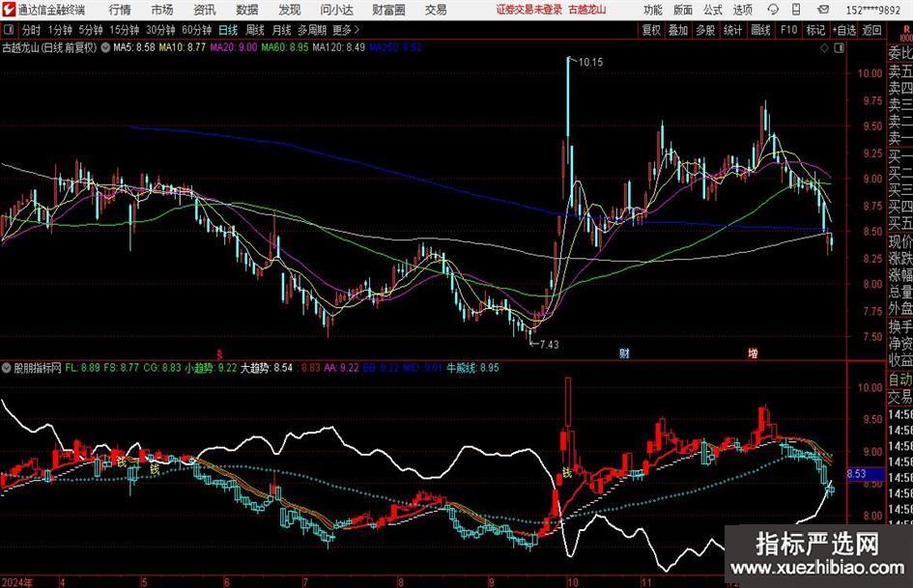Switch to the 分时 period tab
The width and height of the screenshot is (913, 588).
pyautogui.click(x=31, y=30)
